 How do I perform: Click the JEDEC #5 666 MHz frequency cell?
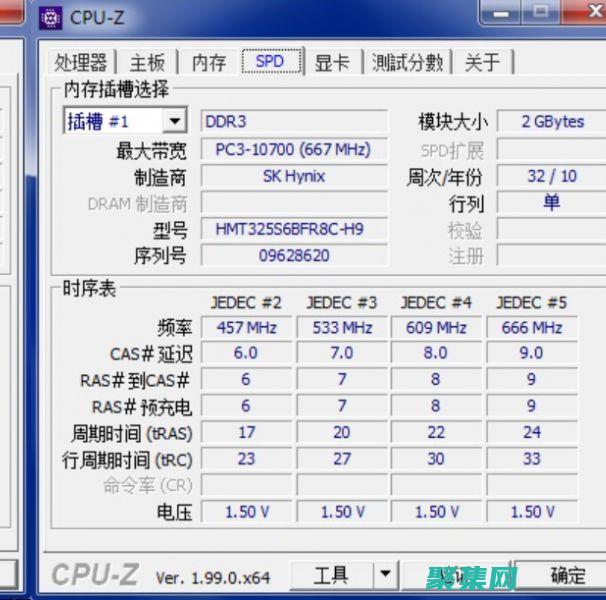[x=531, y=327]
